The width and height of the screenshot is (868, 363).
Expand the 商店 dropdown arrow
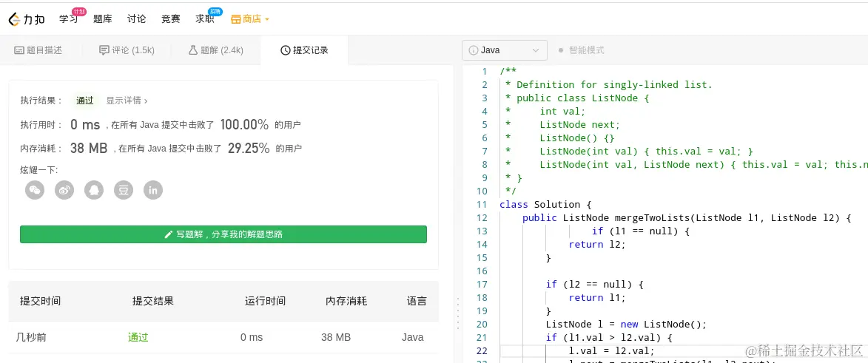click(267, 19)
